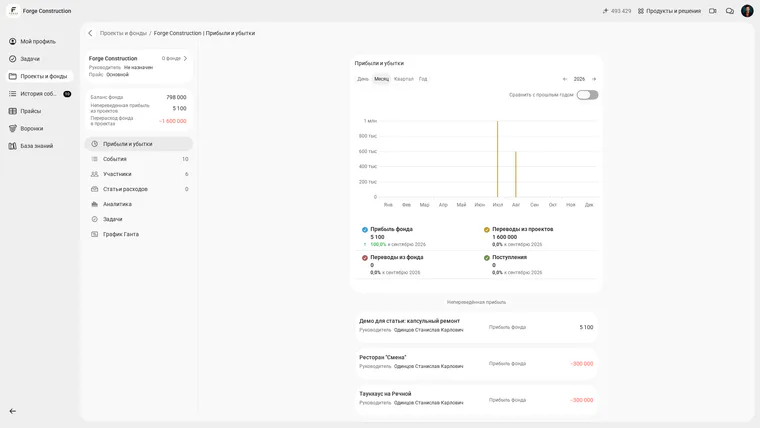Open My Profile (Мой профиль) sidebar icon
The width and height of the screenshot is (760, 428).
click(13, 41)
